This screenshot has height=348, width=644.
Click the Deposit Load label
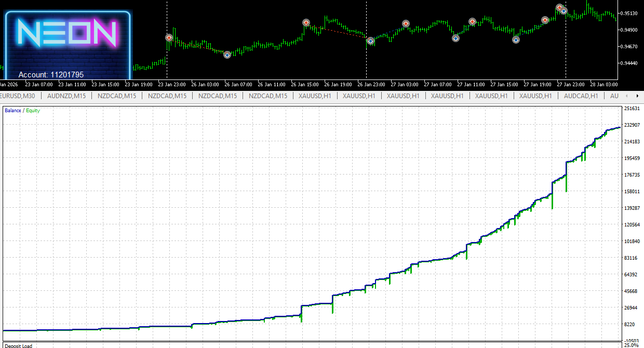coord(19,345)
